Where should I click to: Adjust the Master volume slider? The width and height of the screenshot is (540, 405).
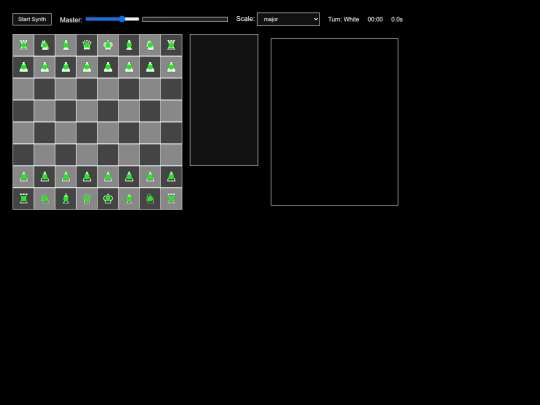112,19
